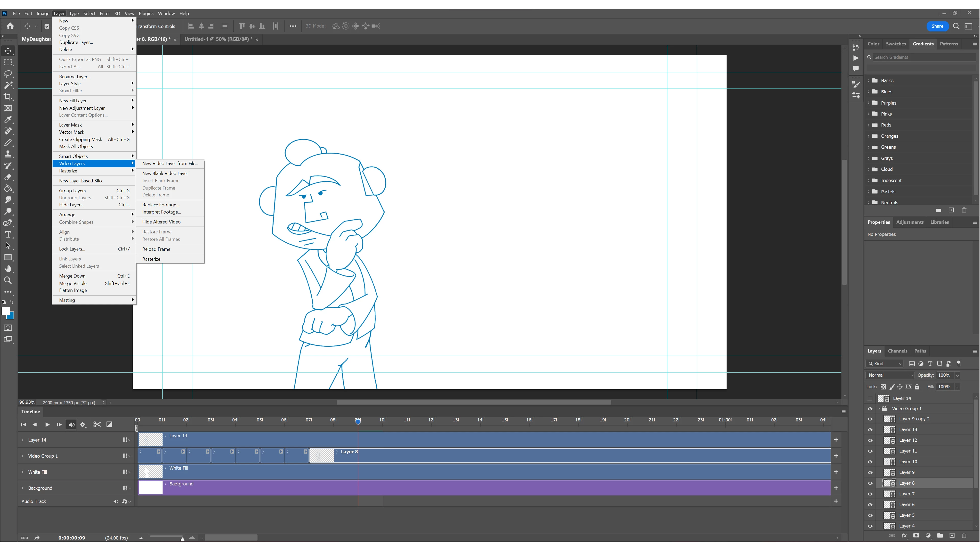Screen dimensions: 980x551
Task: Click the Share button
Action: pyautogui.click(x=937, y=26)
